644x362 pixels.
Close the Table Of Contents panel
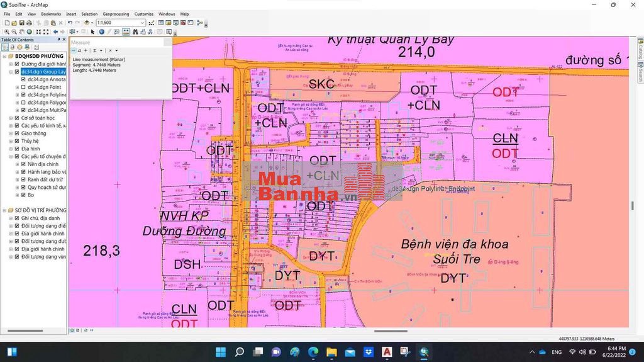tap(64, 40)
